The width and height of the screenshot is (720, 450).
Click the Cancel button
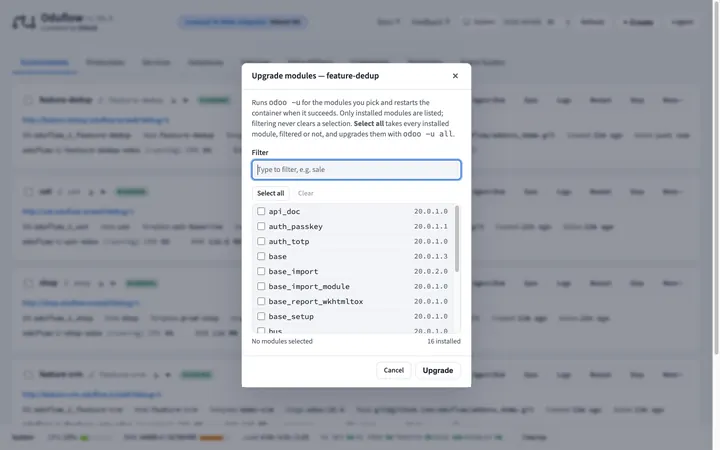pos(394,370)
